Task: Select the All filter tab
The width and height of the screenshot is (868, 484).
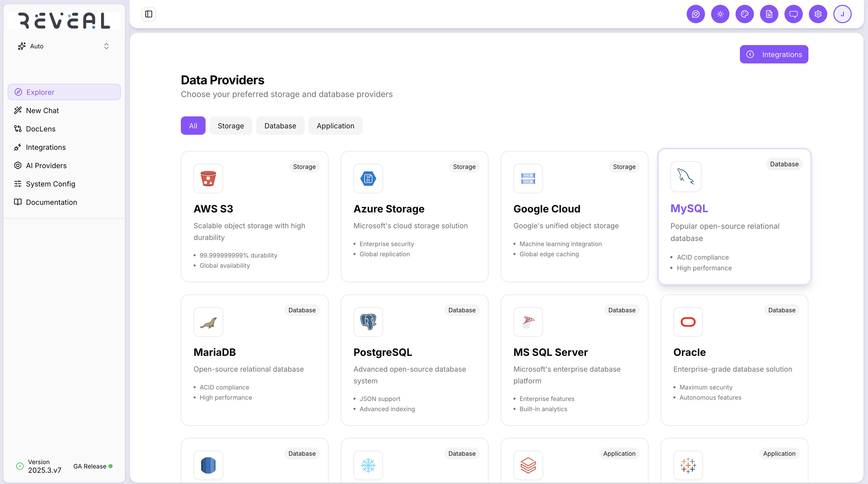Action: [193, 126]
